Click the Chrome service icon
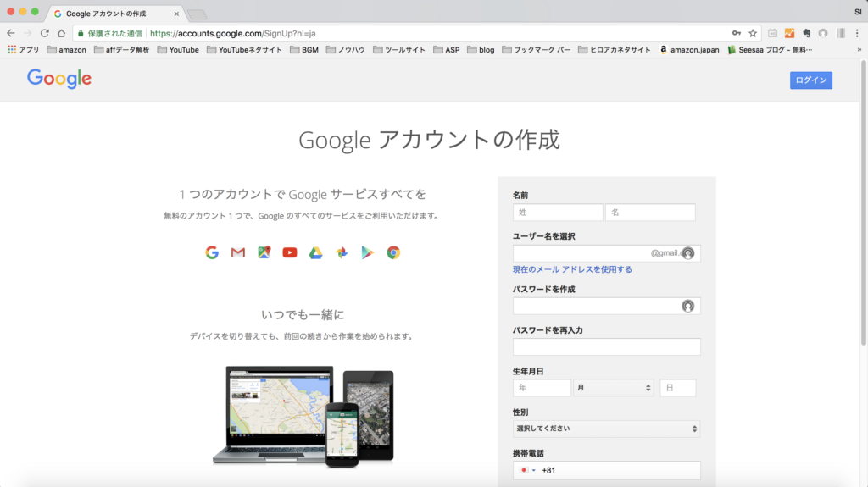868x487 pixels. (393, 252)
